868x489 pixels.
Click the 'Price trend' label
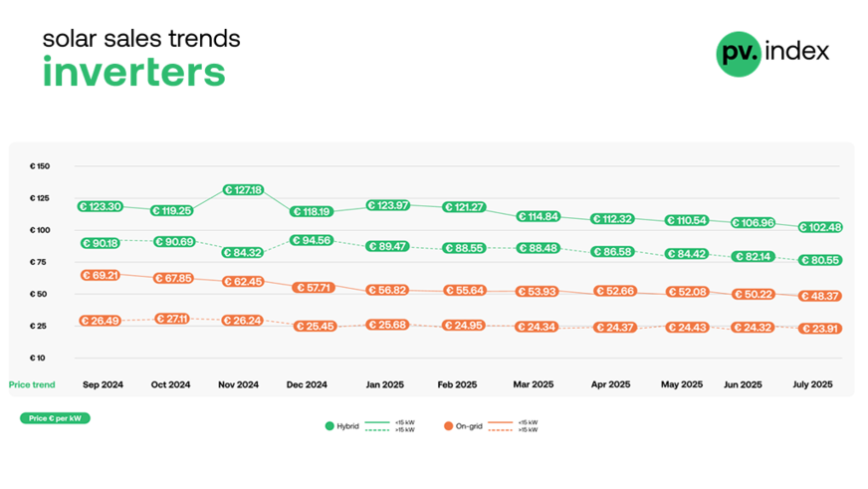32,384
